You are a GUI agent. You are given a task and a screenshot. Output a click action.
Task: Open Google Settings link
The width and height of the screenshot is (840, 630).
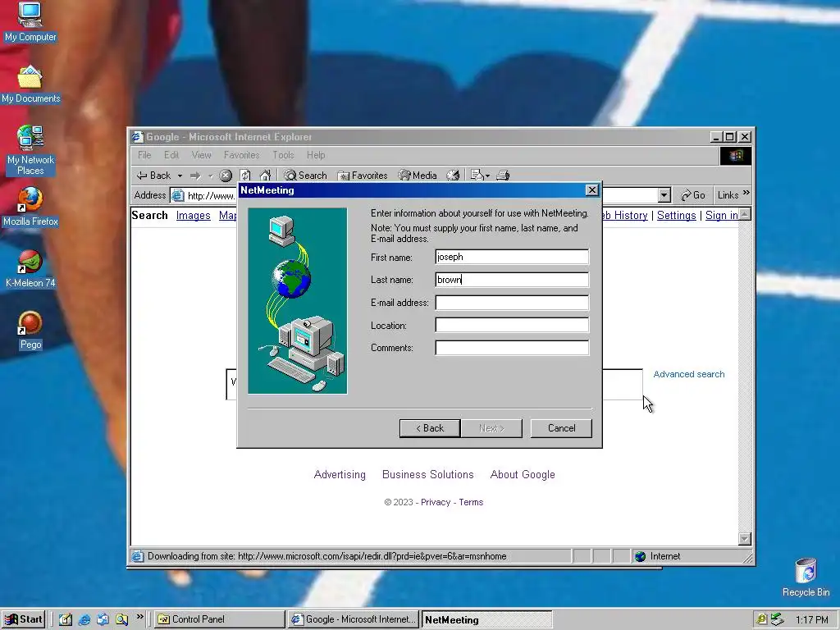[676, 216]
